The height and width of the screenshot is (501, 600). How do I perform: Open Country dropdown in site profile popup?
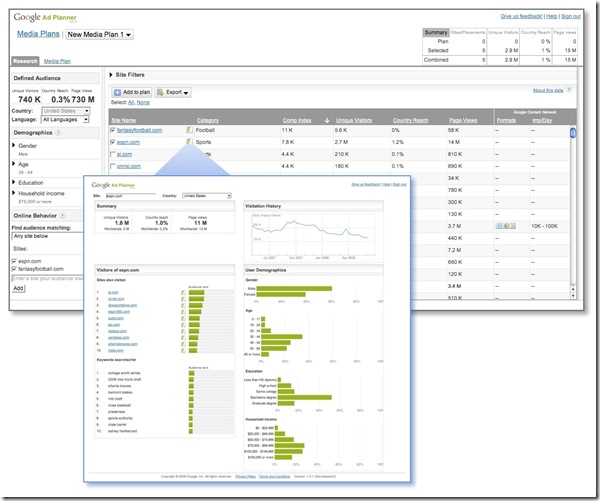207,196
